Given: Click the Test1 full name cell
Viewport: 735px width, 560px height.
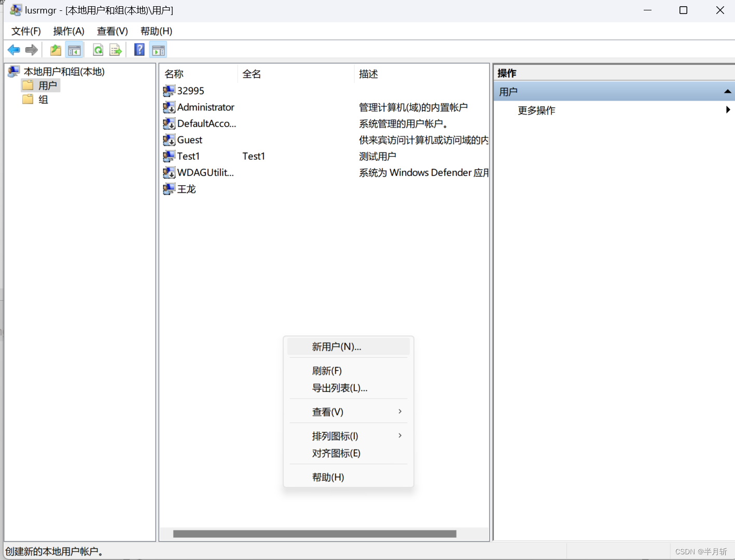Looking at the screenshot, I should point(254,156).
